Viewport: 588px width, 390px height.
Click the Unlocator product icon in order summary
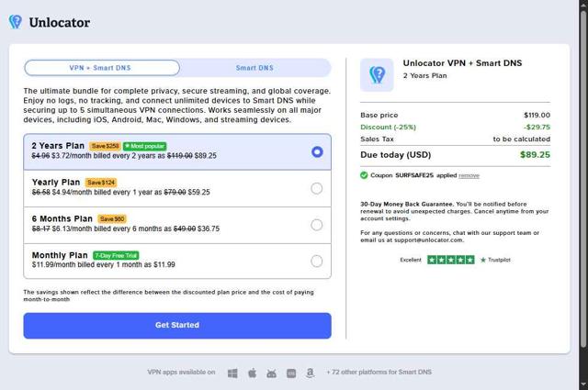(377, 75)
